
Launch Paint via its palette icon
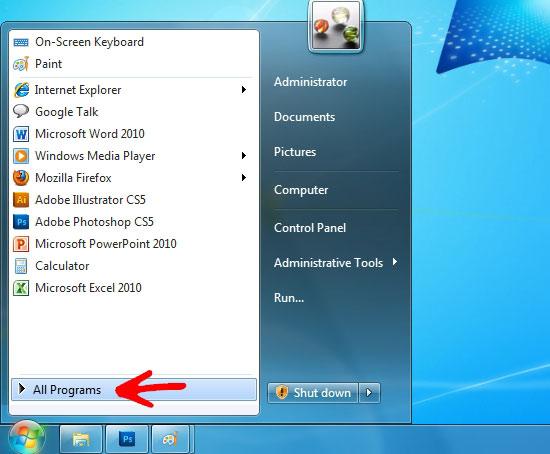click(21, 64)
